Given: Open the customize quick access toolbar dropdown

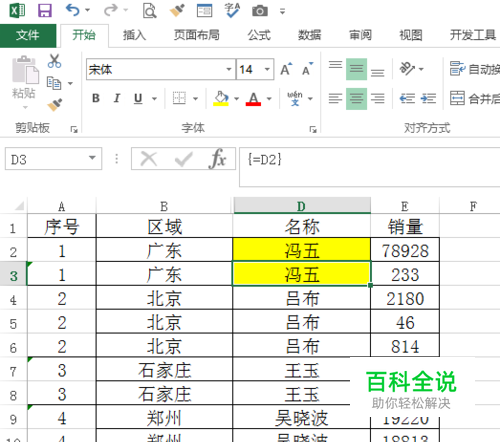Looking at the screenshot, I should pos(282,12).
